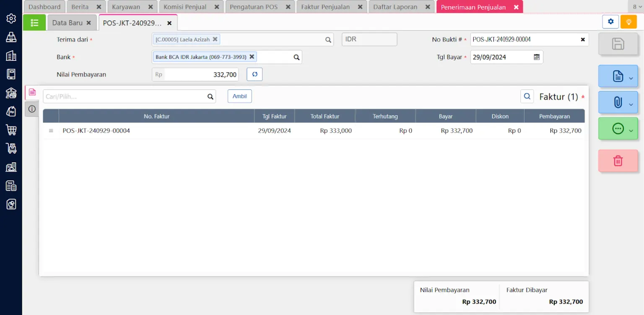Image resolution: width=644 pixels, height=315 pixels.
Task: Expand the green more options dropdown
Action: pyautogui.click(x=618, y=129)
